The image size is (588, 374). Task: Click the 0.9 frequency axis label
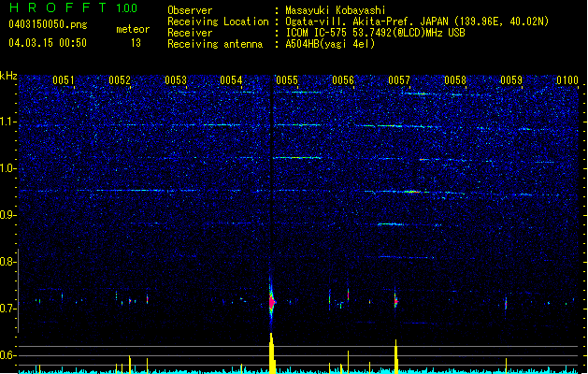pos(8,215)
